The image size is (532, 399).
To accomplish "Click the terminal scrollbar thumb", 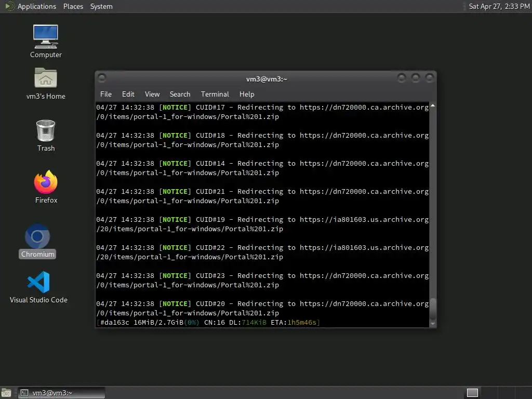I will coord(433,309).
